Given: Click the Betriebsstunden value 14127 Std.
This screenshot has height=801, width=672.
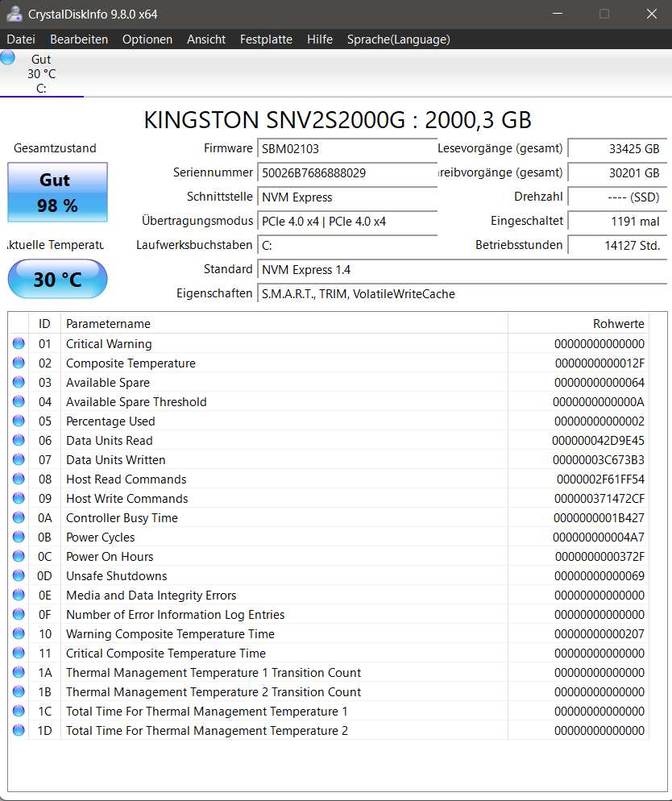Looking at the screenshot, I should 617,245.
